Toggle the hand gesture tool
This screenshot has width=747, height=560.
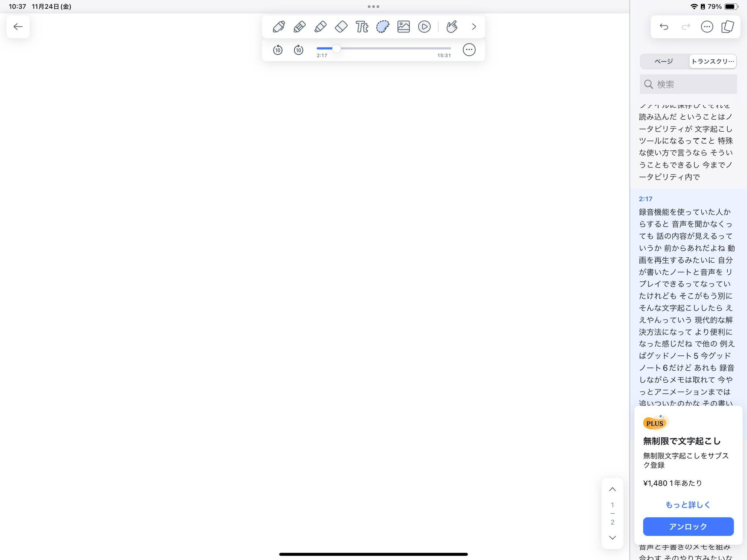click(x=452, y=26)
